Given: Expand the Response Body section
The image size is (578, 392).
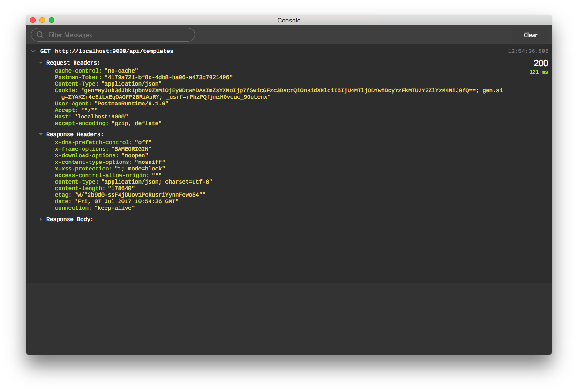Looking at the screenshot, I should pyautogui.click(x=41, y=219).
